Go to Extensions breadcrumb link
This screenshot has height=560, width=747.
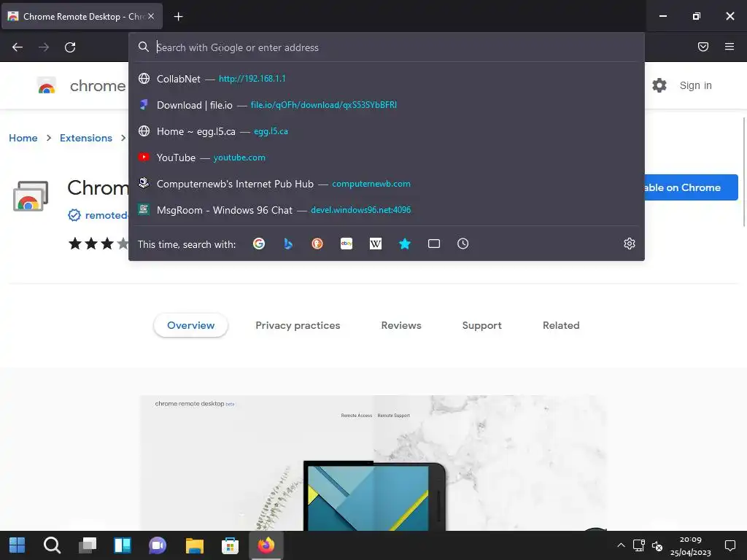click(x=86, y=138)
